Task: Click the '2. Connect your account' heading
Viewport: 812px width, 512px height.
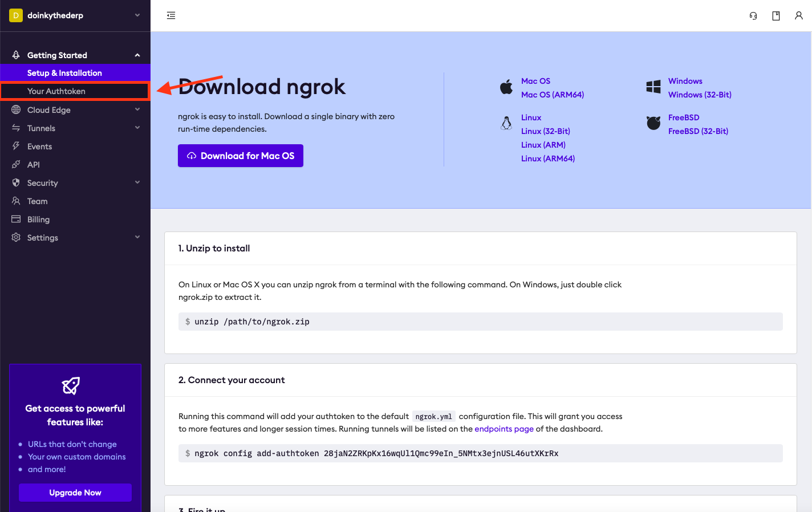Action: 232,380
